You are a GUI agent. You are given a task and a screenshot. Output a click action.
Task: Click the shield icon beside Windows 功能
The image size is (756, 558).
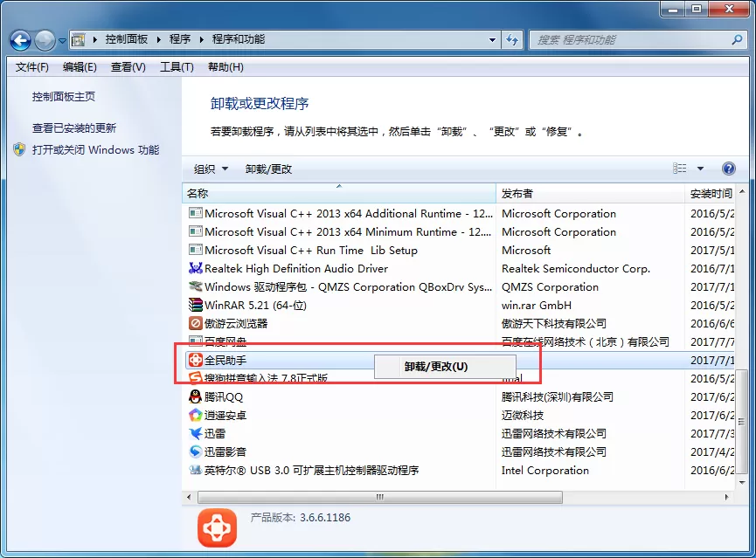click(x=19, y=150)
